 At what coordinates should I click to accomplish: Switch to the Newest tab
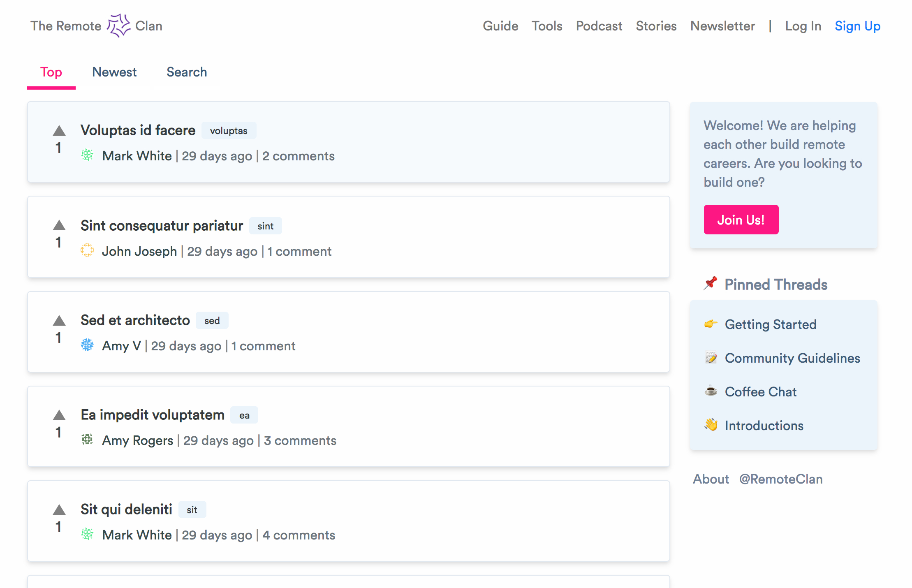tap(114, 72)
